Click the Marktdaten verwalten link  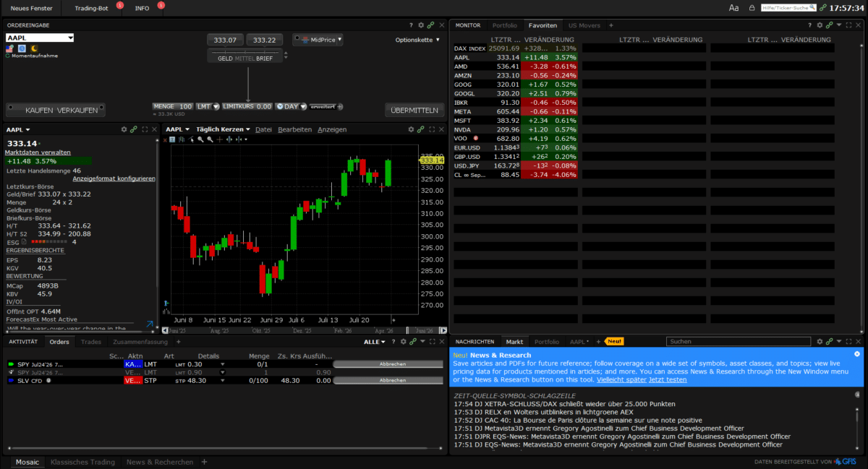click(38, 152)
